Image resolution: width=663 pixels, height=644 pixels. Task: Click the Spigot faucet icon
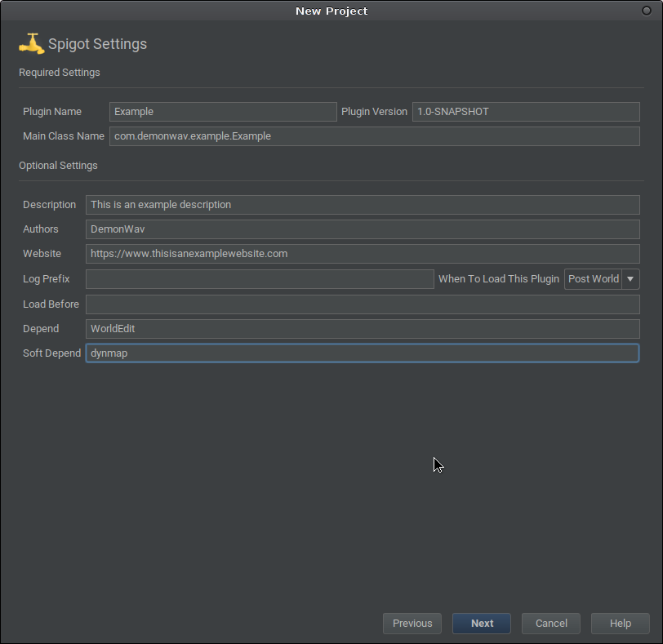[31, 43]
